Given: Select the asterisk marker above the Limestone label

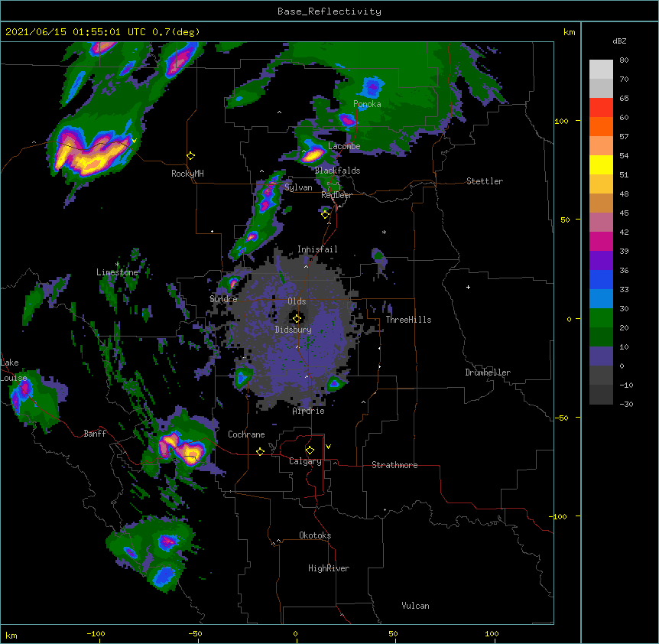Looking at the screenshot, I should (117, 265).
